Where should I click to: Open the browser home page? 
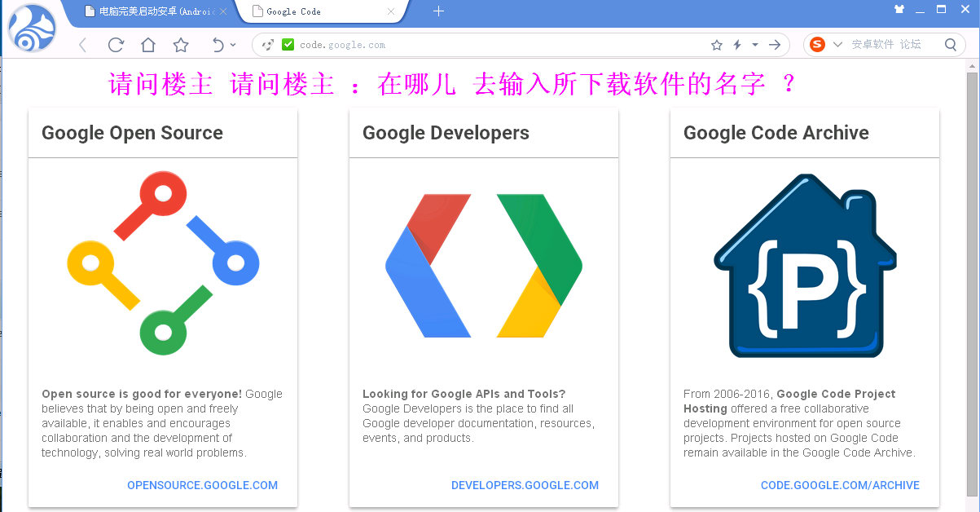tap(147, 45)
